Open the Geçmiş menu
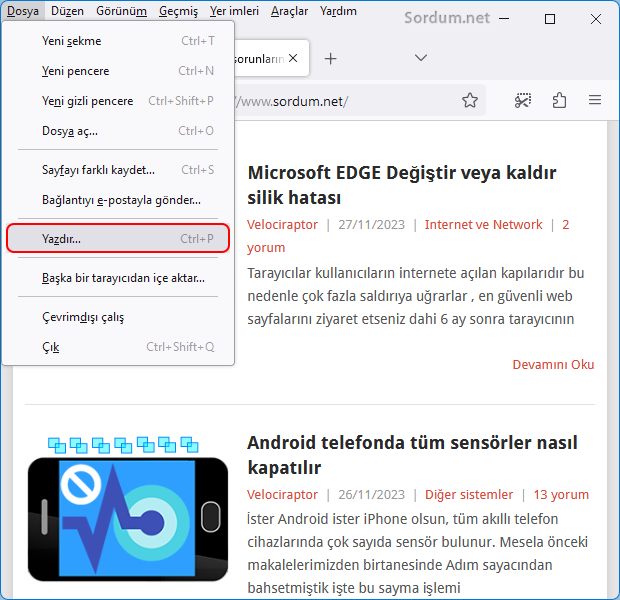 point(178,11)
